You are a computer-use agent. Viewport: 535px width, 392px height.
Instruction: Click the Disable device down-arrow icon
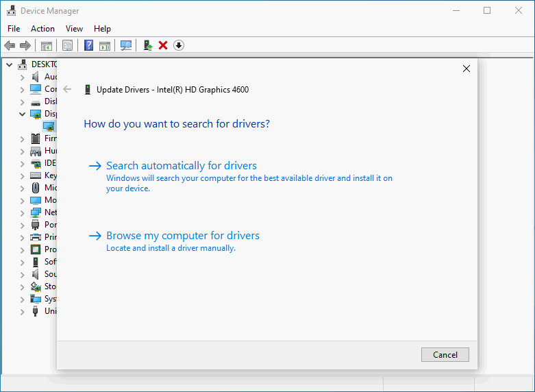[179, 45]
